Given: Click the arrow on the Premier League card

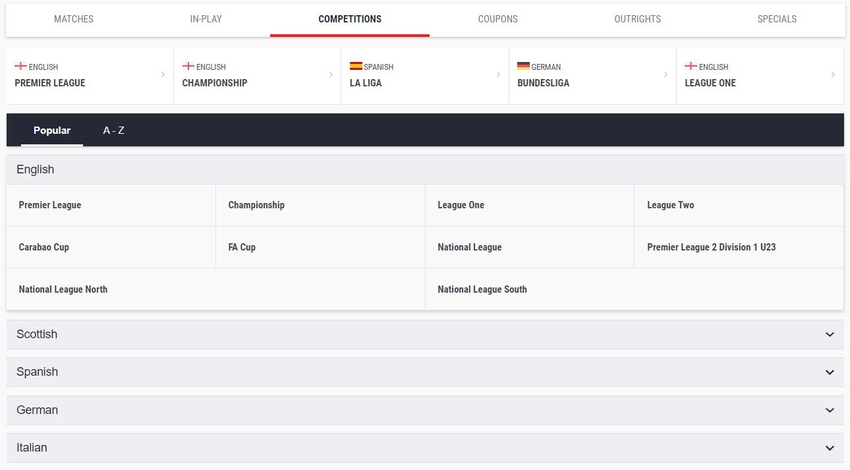Looking at the screenshot, I should tap(163, 74).
